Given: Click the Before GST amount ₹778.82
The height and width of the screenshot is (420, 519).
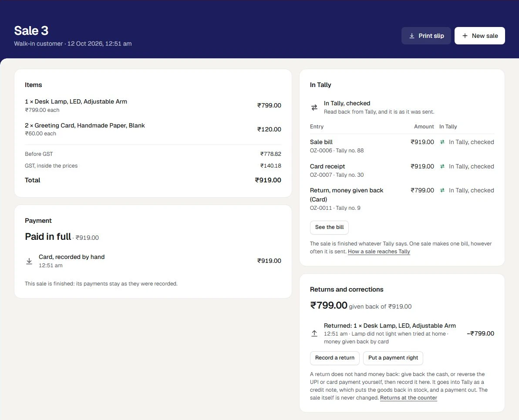Looking at the screenshot, I should tap(271, 154).
